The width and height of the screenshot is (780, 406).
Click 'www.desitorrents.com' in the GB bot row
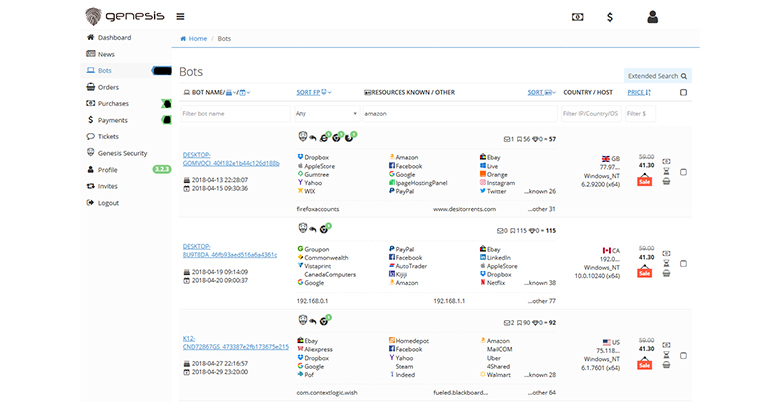click(x=464, y=209)
